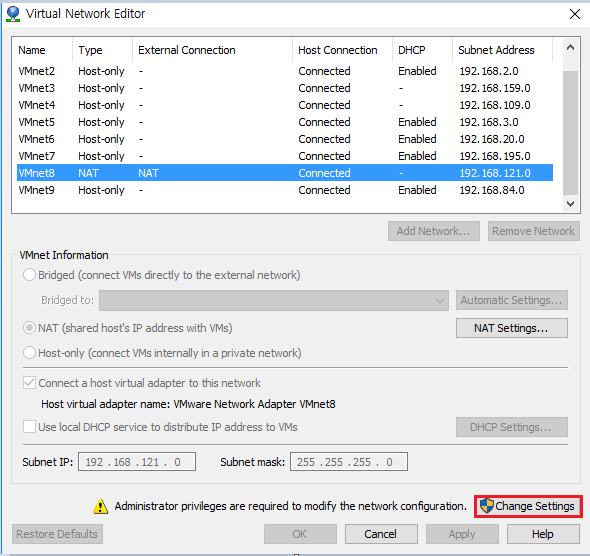The width and height of the screenshot is (590, 556).
Task: Click the Subnet Address column header
Action: click(502, 50)
